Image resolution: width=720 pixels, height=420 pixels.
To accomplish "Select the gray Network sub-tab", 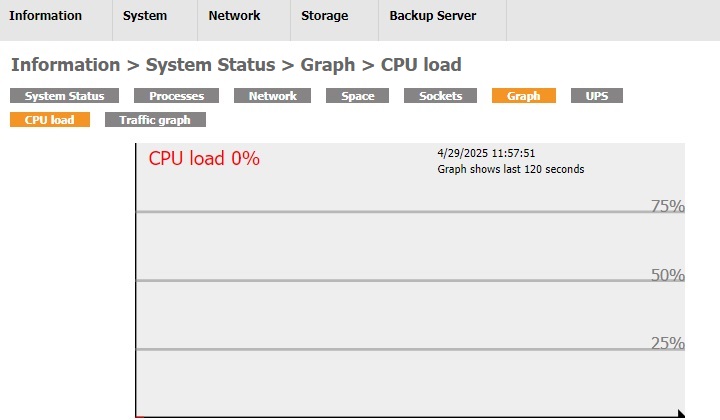I will tap(272, 96).
